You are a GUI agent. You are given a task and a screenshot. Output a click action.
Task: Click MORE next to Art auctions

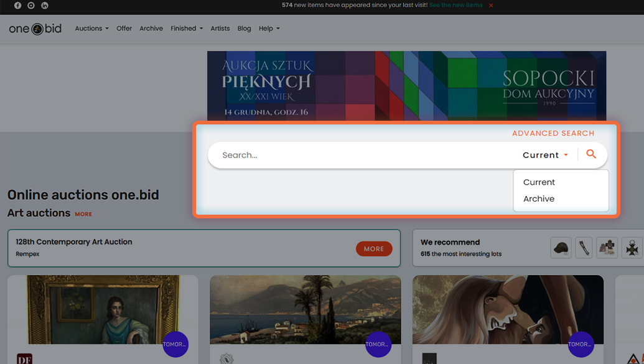point(83,214)
